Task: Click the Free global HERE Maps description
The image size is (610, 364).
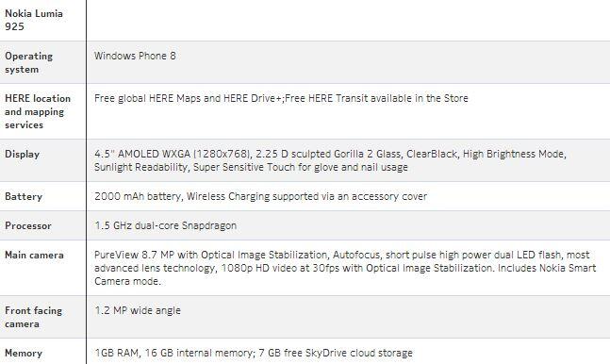Action: (281, 98)
